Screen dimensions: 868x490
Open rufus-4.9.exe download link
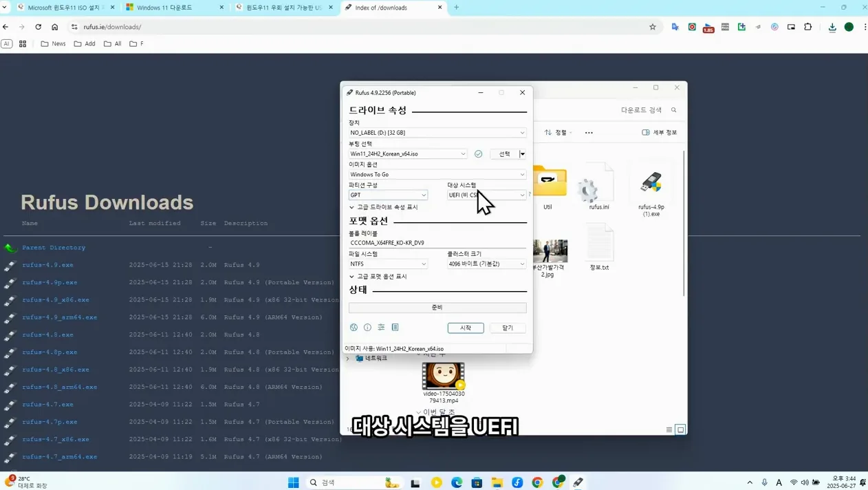pyautogui.click(x=47, y=265)
